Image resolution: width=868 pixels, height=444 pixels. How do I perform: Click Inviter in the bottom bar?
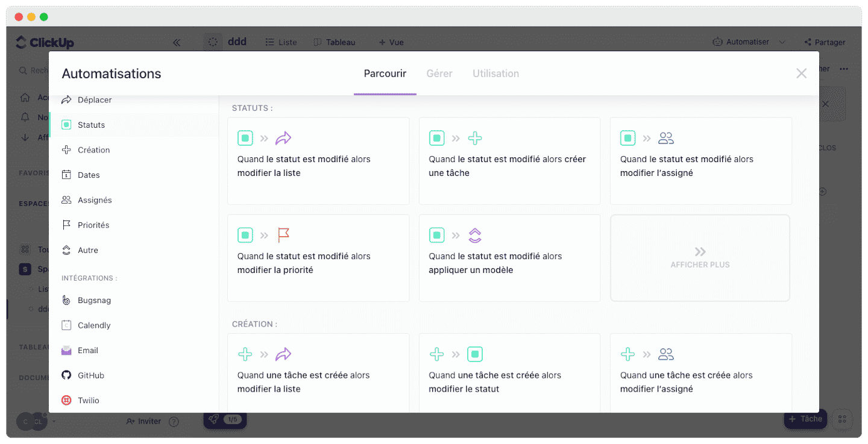[x=143, y=422]
